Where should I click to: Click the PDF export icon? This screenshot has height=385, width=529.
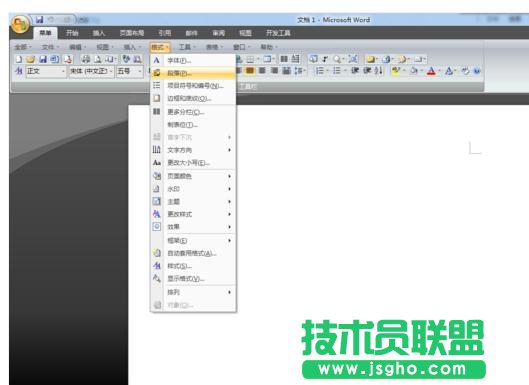click(68, 59)
